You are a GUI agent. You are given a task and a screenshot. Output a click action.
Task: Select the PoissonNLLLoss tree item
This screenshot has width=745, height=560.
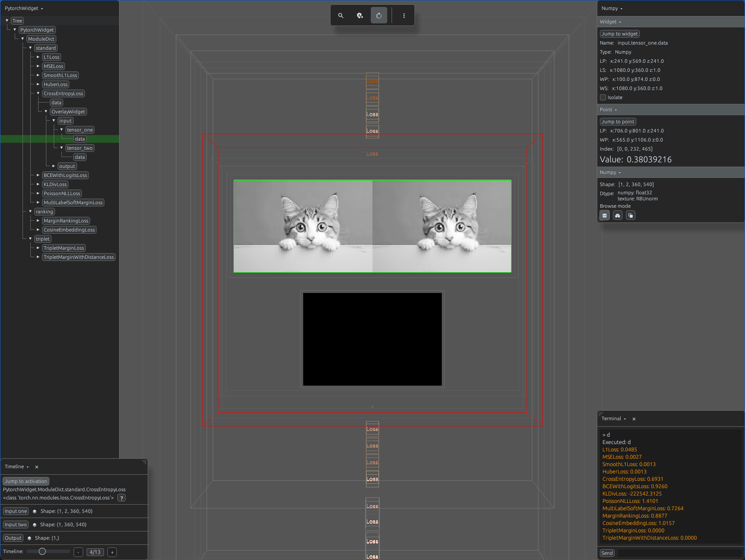(x=62, y=193)
